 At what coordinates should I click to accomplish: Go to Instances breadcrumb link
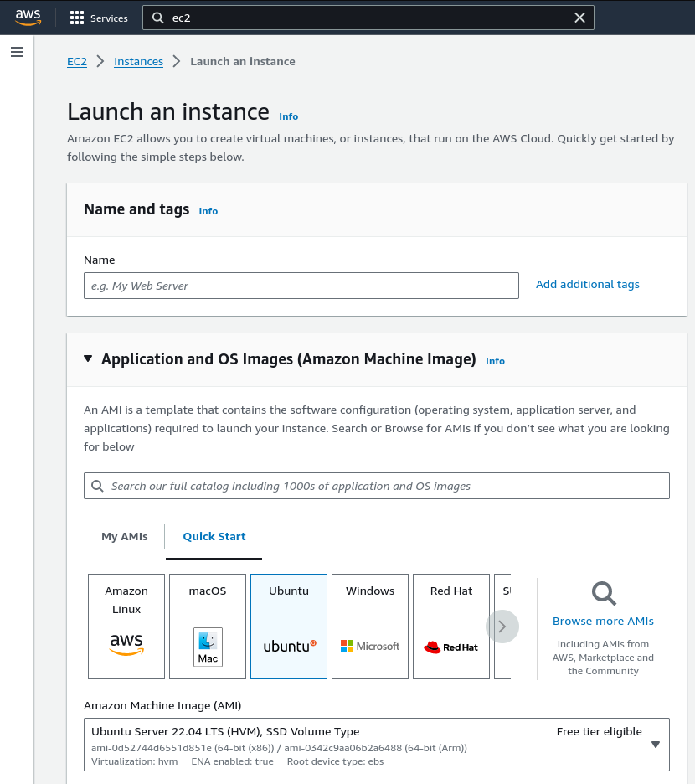click(138, 61)
